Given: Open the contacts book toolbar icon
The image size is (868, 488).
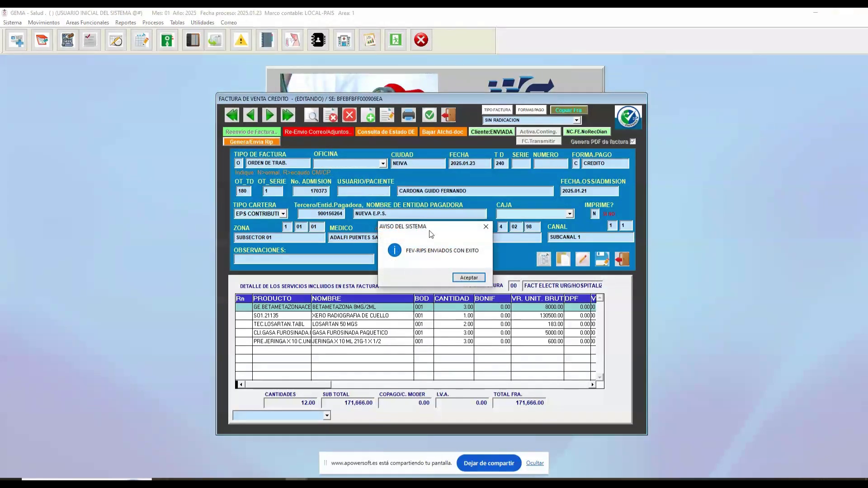Looking at the screenshot, I should pos(318,40).
